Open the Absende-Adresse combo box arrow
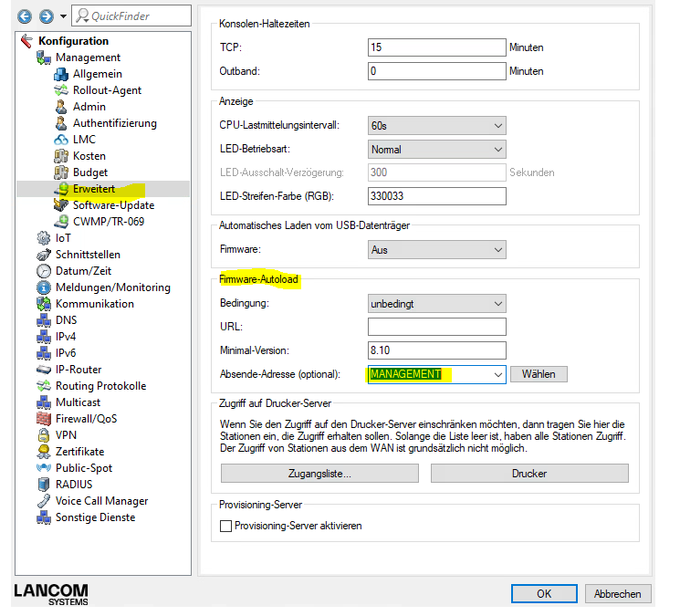The width and height of the screenshot is (680, 616). 497,374
